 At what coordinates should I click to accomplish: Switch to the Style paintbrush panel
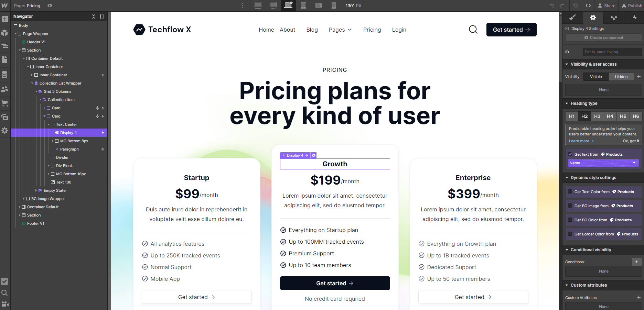(x=572, y=17)
